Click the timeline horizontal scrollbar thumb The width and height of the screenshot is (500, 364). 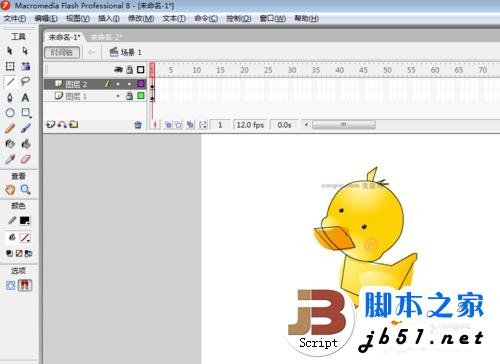(x=344, y=125)
